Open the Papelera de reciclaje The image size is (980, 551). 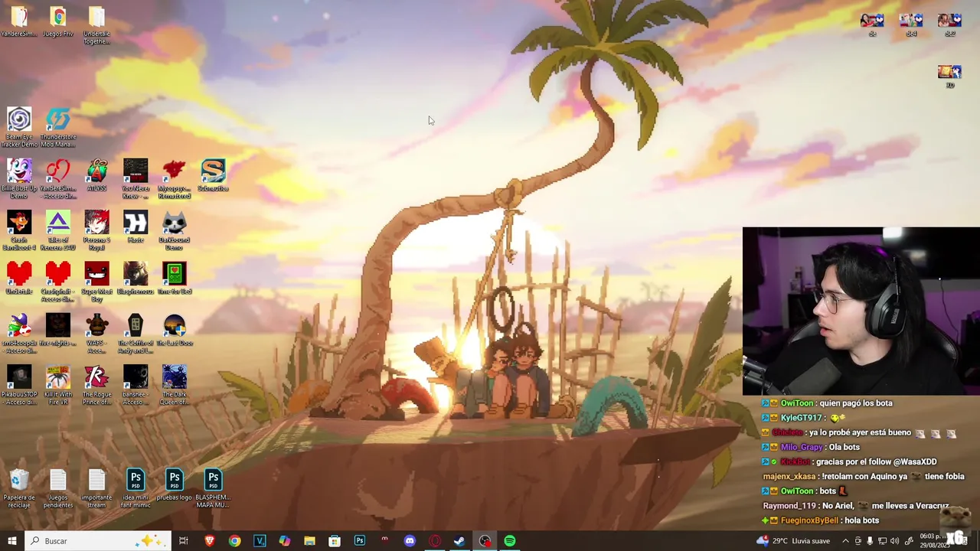19,489
